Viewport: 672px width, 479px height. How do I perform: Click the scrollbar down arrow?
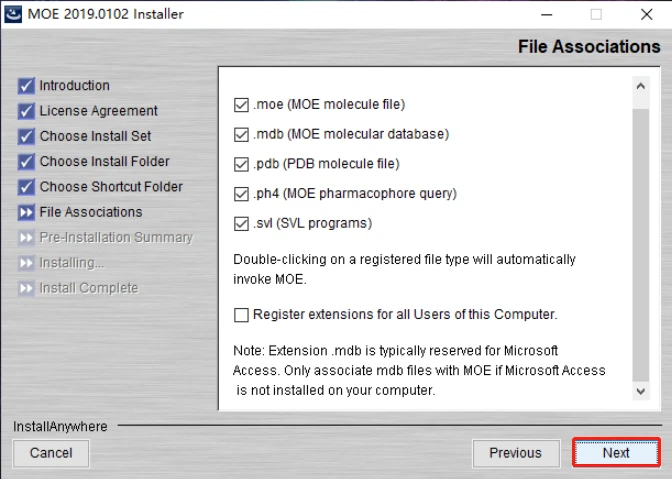pyautogui.click(x=640, y=392)
